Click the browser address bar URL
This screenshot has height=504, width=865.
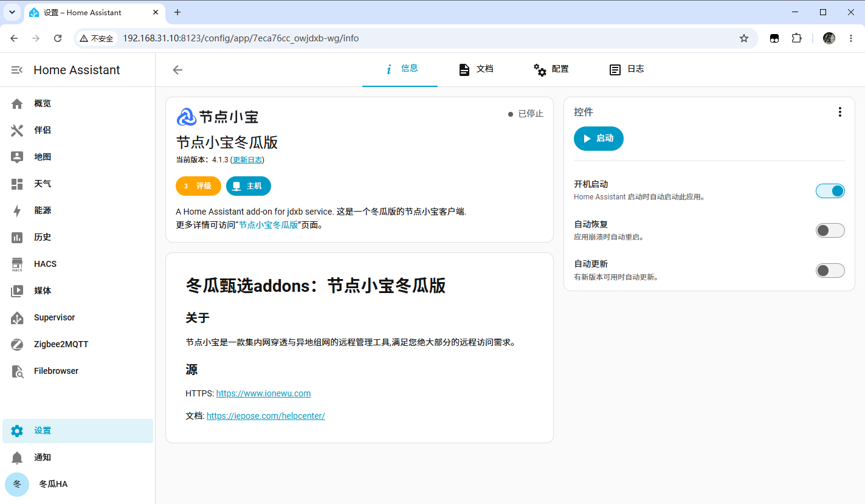coord(241,38)
